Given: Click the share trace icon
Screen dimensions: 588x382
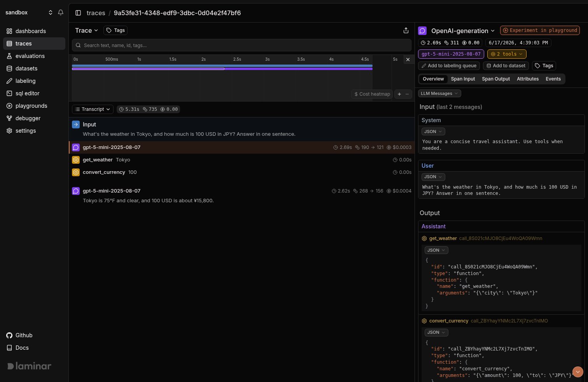Looking at the screenshot, I should point(406,30).
